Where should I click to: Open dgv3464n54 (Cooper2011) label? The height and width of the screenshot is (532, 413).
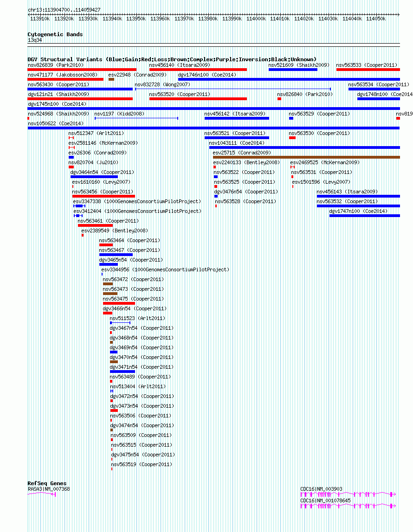102,173
